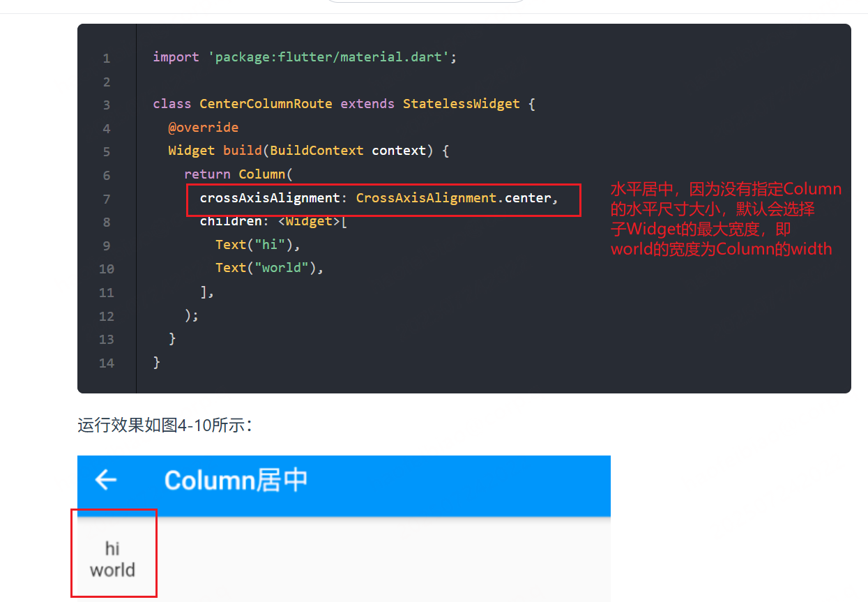Click the closing ");" on line 12
This screenshot has width=868, height=602.
[x=192, y=315]
